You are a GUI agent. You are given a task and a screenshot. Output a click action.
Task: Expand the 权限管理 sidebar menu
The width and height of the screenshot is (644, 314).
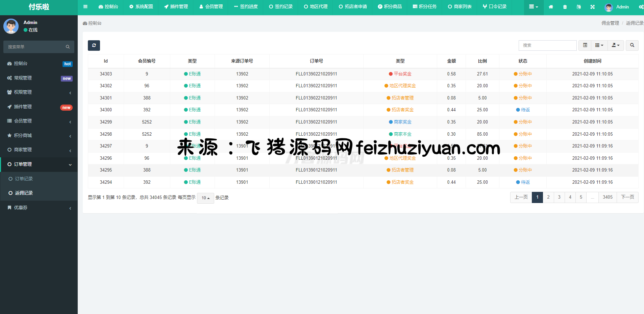coord(39,92)
